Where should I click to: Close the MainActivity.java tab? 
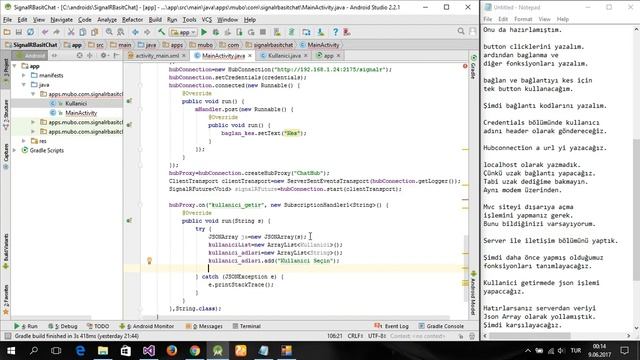pyautogui.click(x=250, y=56)
